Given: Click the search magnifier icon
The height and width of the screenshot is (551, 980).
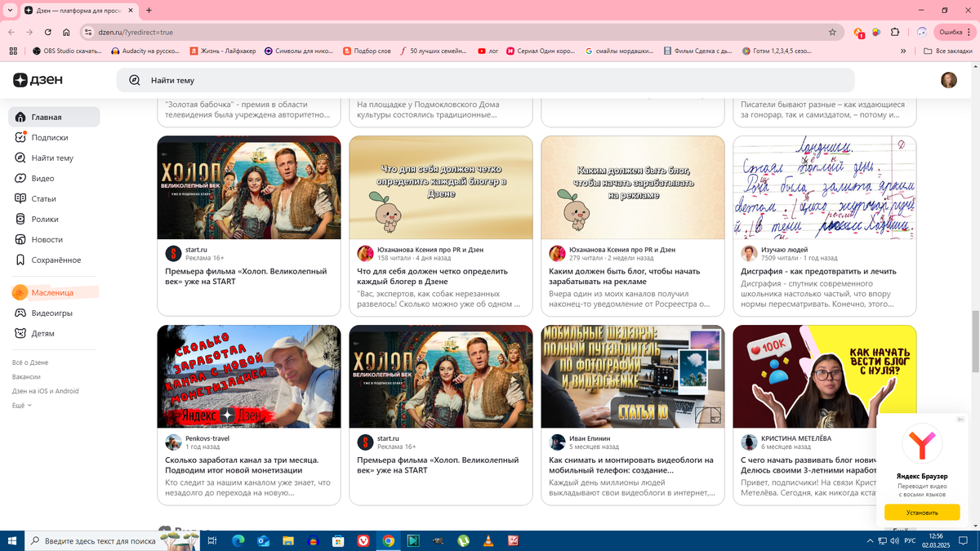Looking at the screenshot, I should coord(134,80).
